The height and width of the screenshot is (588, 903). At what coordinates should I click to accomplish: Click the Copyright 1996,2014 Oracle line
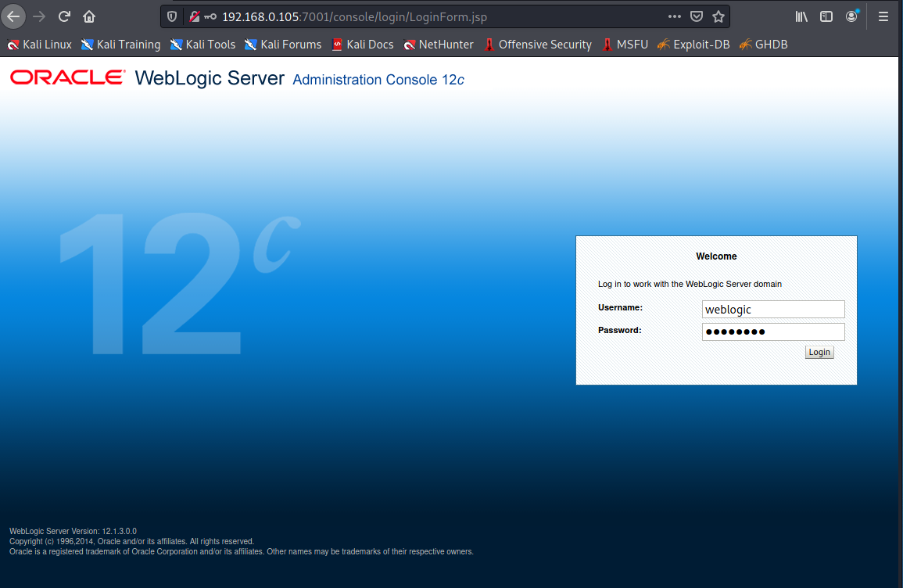click(131, 541)
